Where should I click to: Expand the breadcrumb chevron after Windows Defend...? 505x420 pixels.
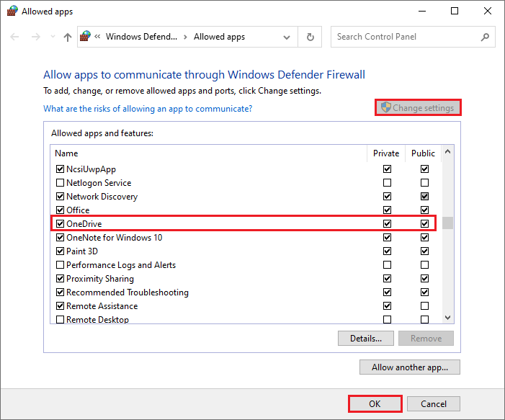click(x=185, y=37)
